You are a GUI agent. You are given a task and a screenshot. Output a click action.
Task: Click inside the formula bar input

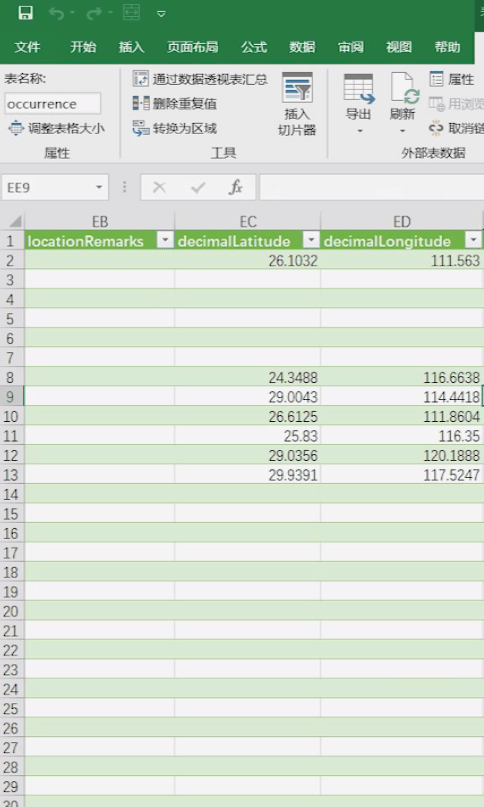[372, 187]
